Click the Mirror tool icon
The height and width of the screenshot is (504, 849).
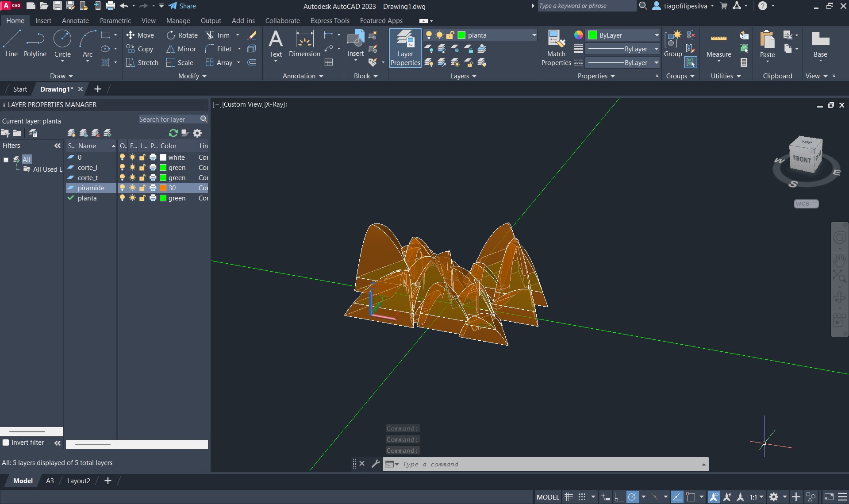(x=170, y=49)
